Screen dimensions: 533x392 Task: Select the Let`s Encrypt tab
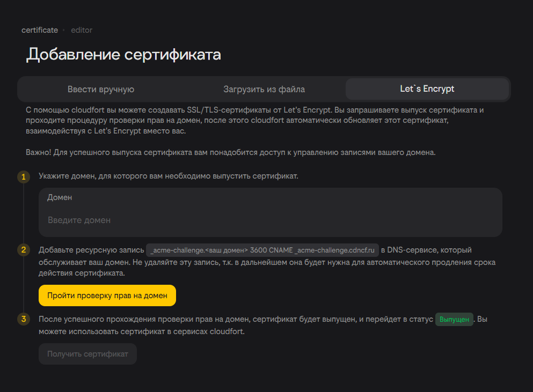(427, 89)
